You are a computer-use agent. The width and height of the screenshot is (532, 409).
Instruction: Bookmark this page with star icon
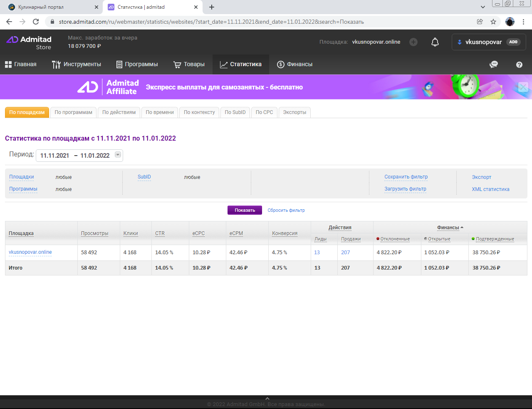tap(493, 22)
